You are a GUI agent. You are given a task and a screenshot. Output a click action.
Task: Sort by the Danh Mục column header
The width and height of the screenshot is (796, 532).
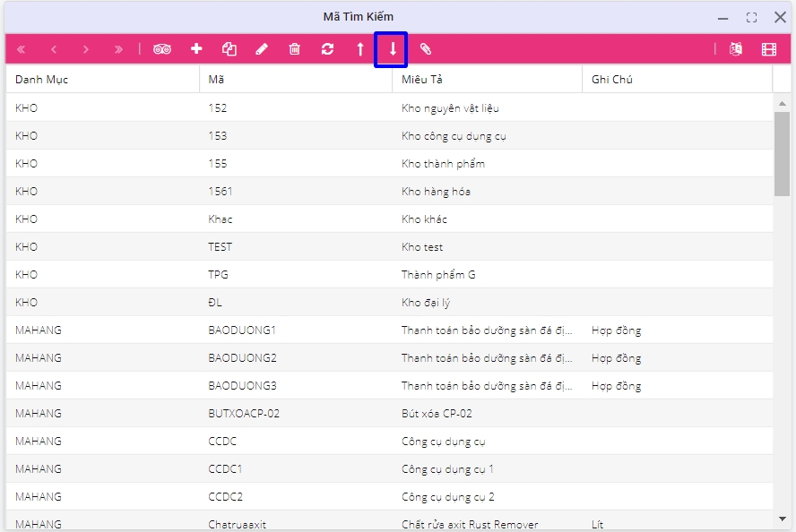click(42, 80)
